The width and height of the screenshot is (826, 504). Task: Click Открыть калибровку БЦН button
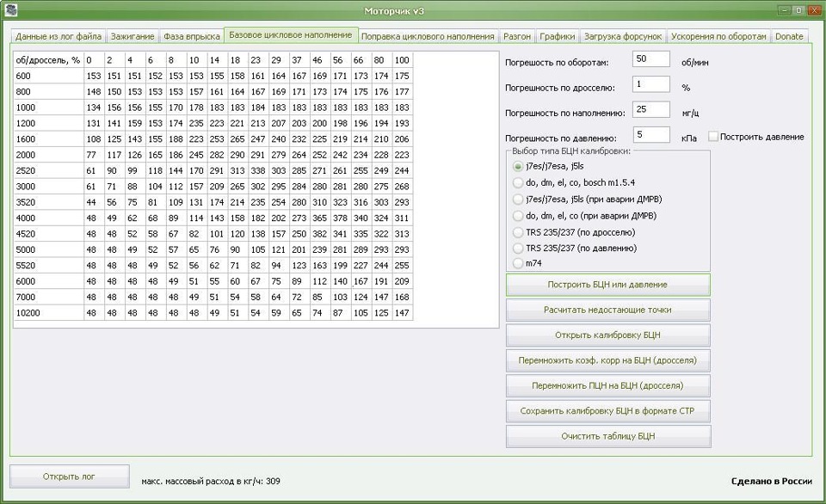(x=608, y=335)
